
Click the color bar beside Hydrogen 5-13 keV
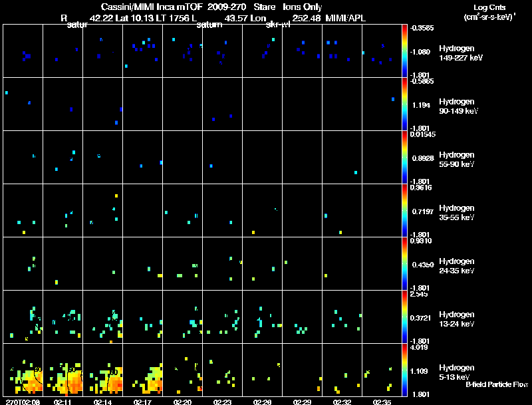[404, 370]
